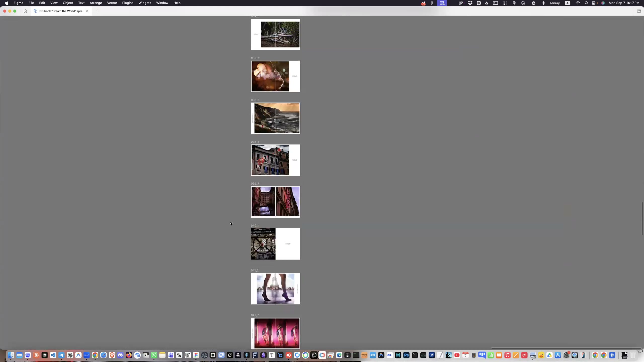Select frame 041_2 Eiffel Tower spread
The width and height of the screenshot is (644, 362).
(x=275, y=289)
